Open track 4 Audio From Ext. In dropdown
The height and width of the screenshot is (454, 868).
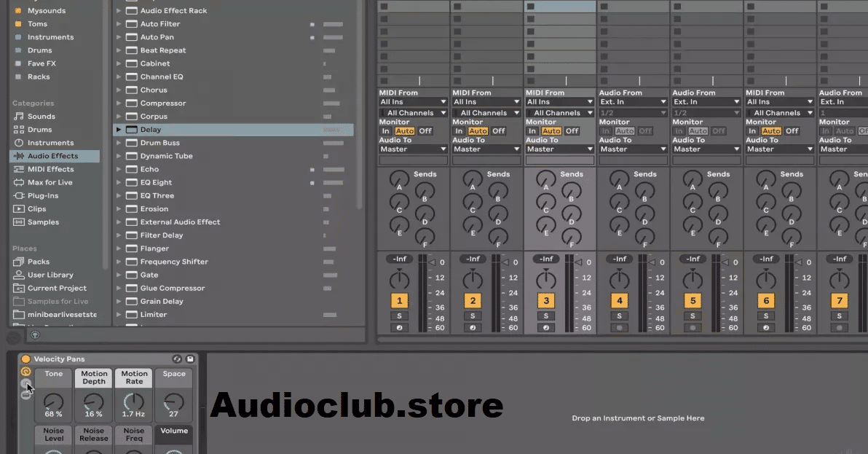tap(633, 102)
